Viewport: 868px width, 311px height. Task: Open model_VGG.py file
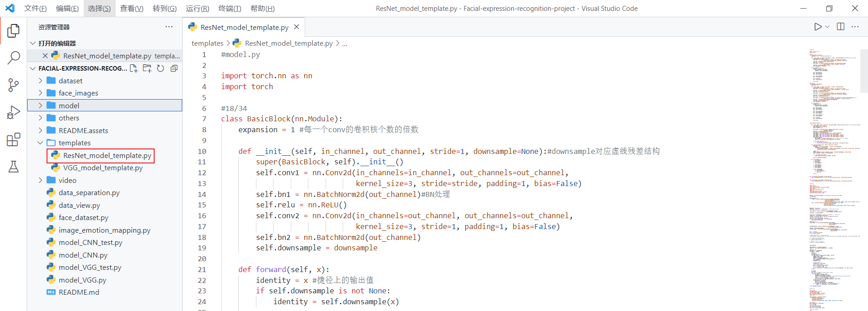tap(104, 280)
